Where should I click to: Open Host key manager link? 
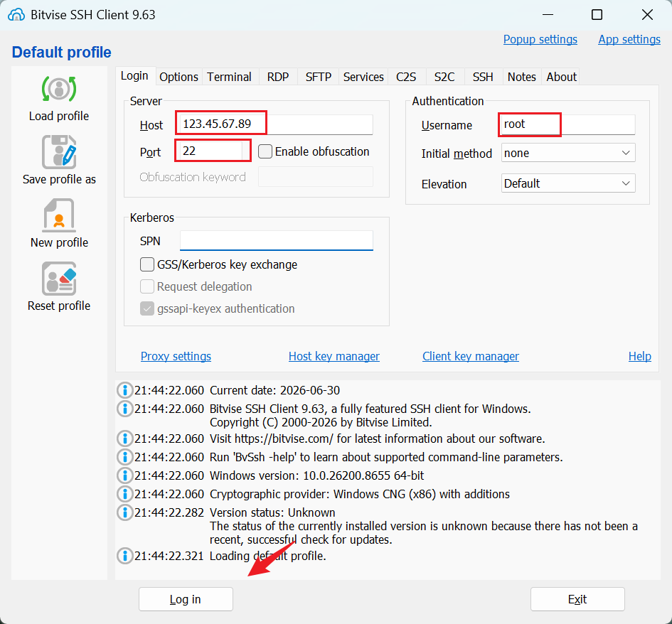(334, 356)
